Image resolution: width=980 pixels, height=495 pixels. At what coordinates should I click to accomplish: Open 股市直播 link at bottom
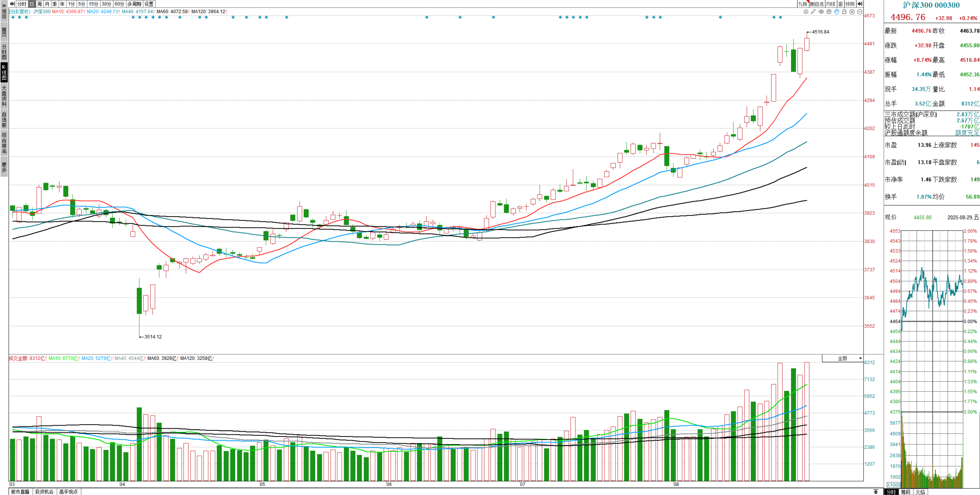coord(20,492)
